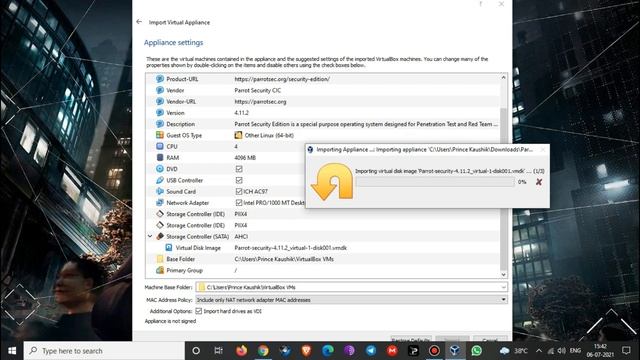
Task: Click the import progress bar
Action: [x=435, y=182]
